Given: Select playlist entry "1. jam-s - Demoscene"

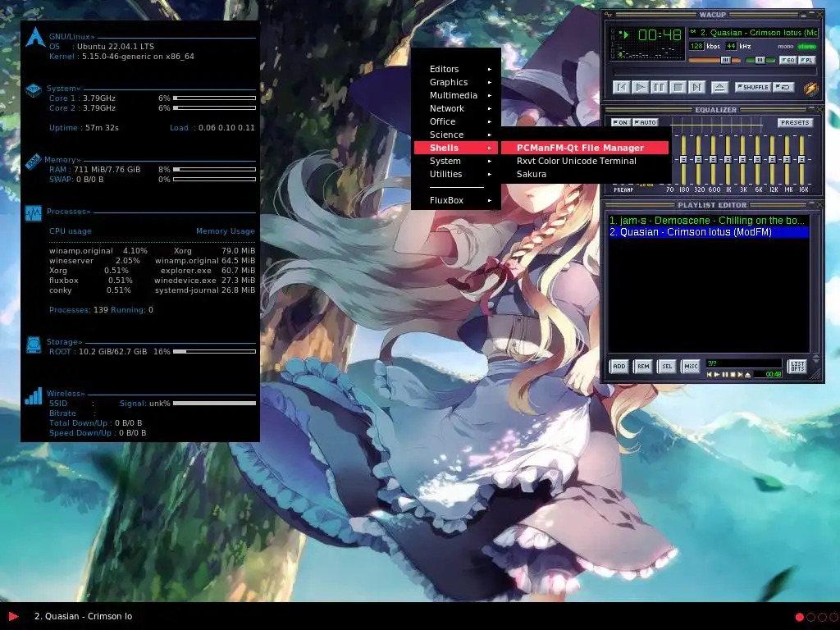Looking at the screenshot, I should click(708, 221).
